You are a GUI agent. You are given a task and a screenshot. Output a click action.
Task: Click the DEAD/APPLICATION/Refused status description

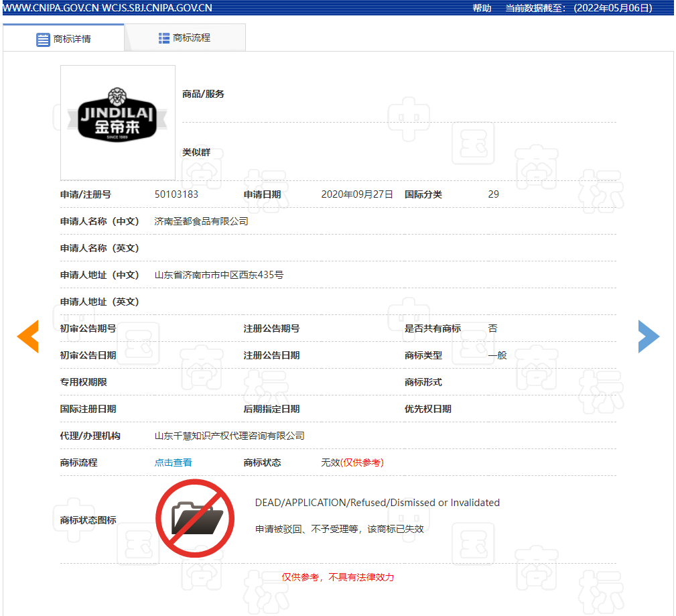(x=377, y=503)
